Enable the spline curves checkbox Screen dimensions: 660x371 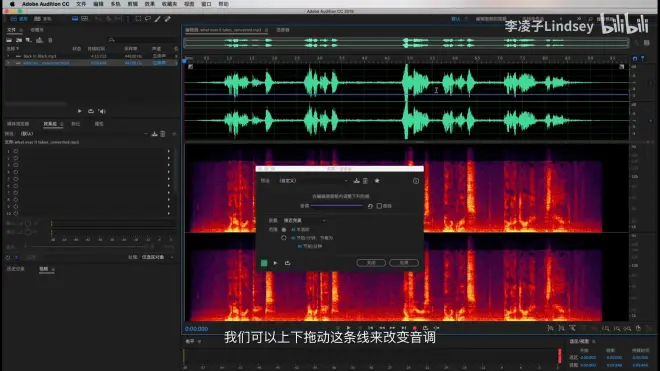coord(379,206)
